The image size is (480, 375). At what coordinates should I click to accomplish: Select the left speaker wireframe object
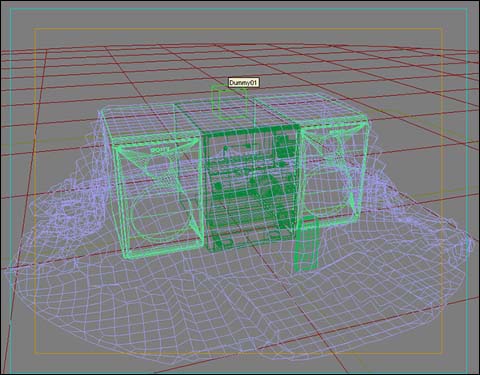pyautogui.click(x=152, y=182)
